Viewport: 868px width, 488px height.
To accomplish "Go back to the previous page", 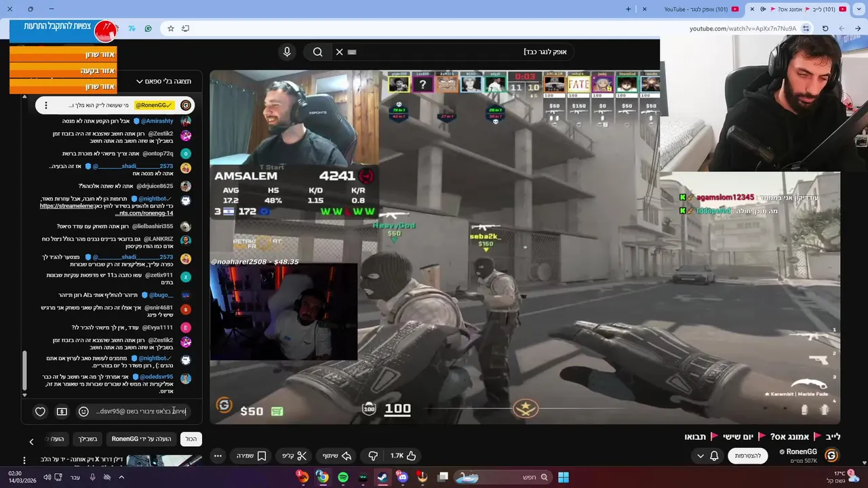I will click(858, 28).
